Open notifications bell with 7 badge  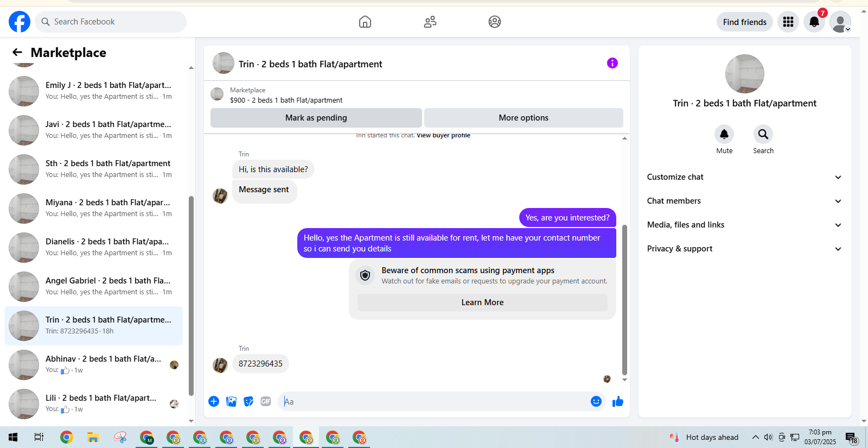[814, 22]
